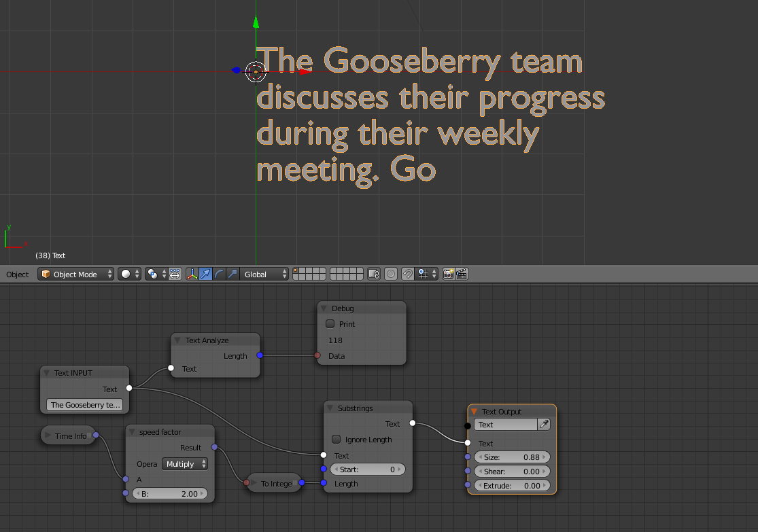Expand the collapsed To Integer node
This screenshot has height=532, width=758.
(254, 482)
